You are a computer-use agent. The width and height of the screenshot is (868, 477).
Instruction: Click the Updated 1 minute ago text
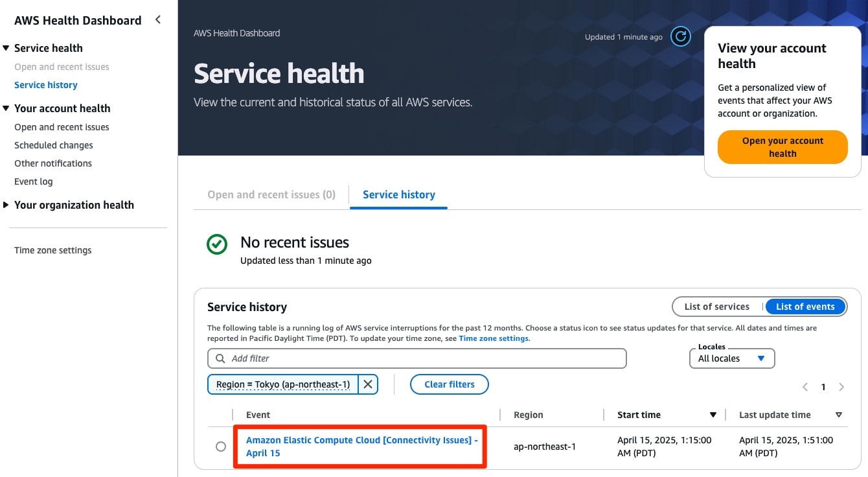pyautogui.click(x=624, y=37)
